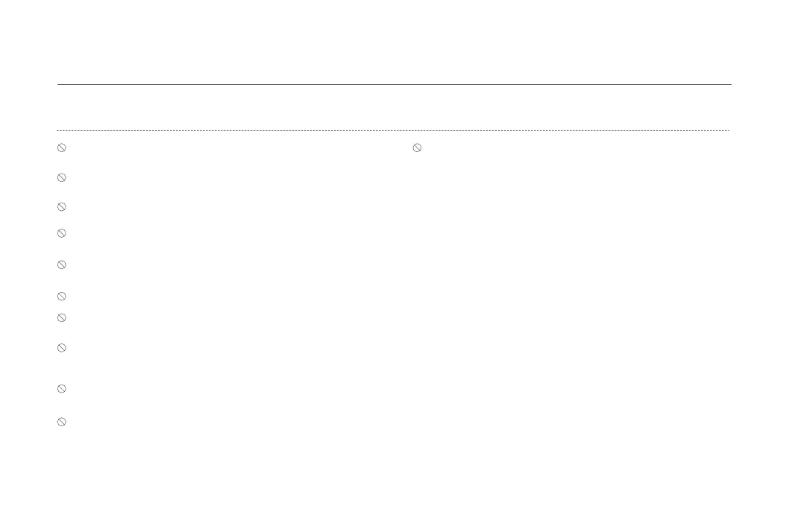The image size is (786, 532).
Task: Click the seventh prohibition icon in left column
Action: coord(62,318)
